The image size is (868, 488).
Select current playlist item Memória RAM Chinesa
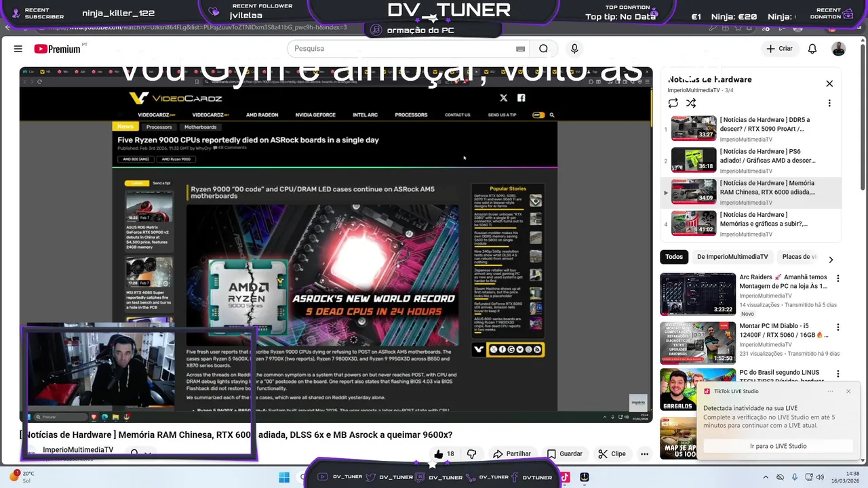[751, 192]
